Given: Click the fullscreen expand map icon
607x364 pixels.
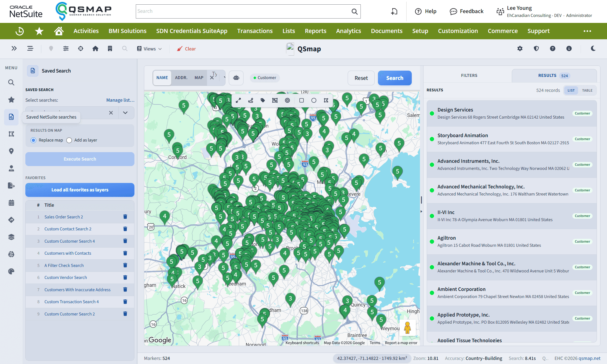Looking at the screenshot, I should tap(238, 100).
